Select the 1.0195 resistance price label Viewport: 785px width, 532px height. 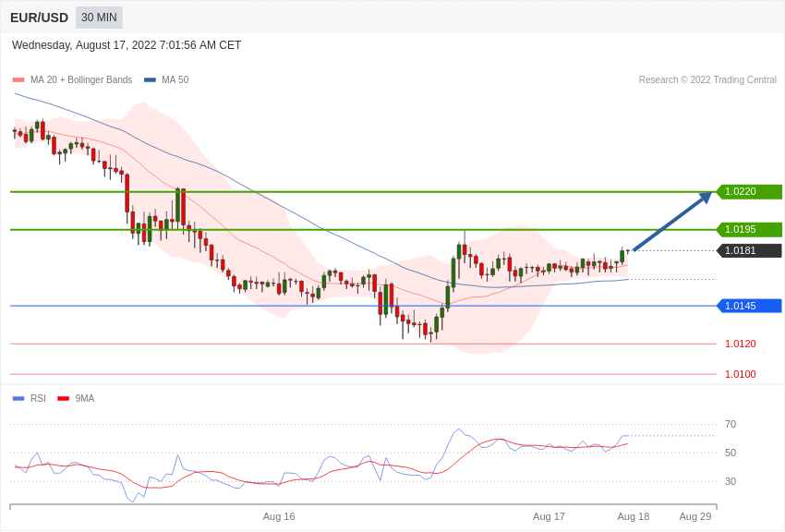coord(748,229)
